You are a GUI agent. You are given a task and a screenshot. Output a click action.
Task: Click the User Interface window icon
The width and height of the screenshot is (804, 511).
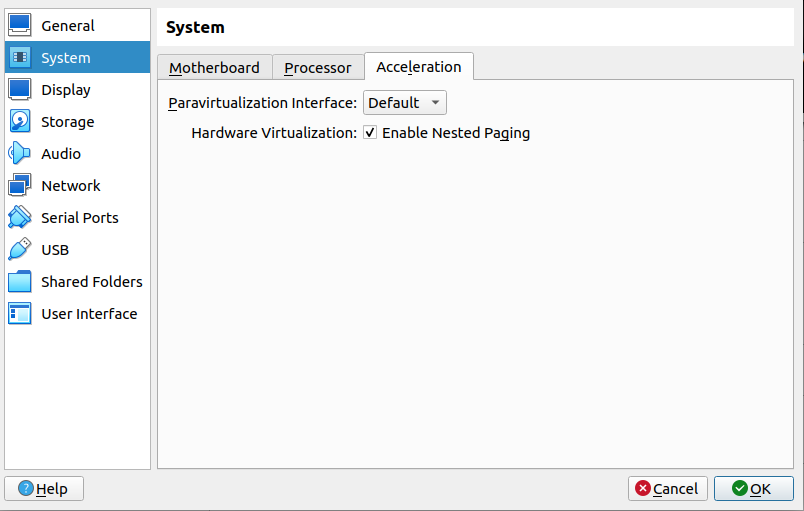coord(20,314)
